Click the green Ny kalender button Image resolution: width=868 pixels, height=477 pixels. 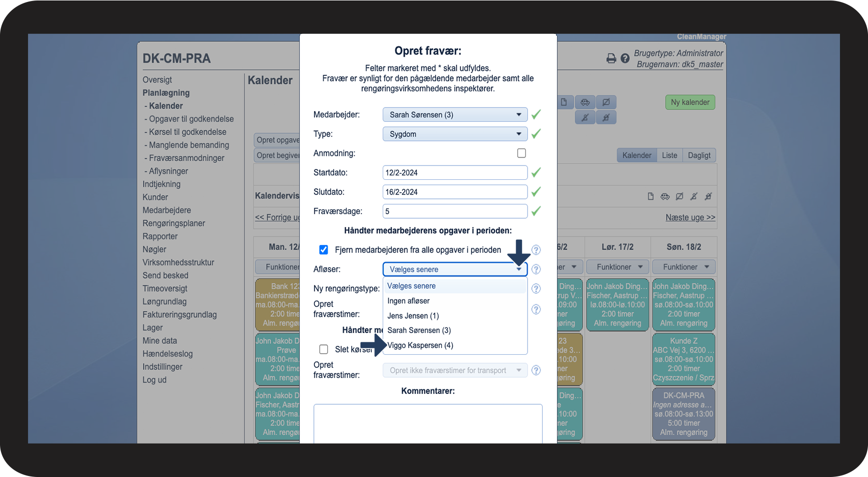pyautogui.click(x=690, y=102)
